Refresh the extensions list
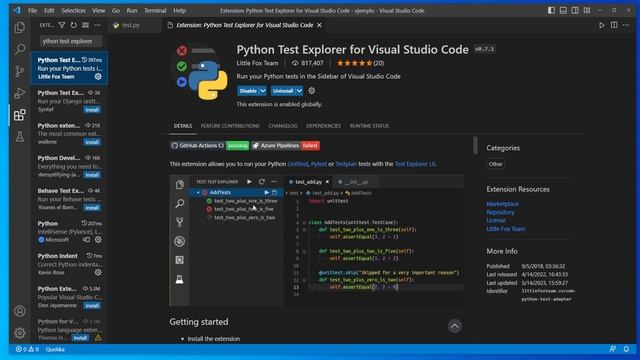This screenshot has width=640, height=360. [x=73, y=25]
